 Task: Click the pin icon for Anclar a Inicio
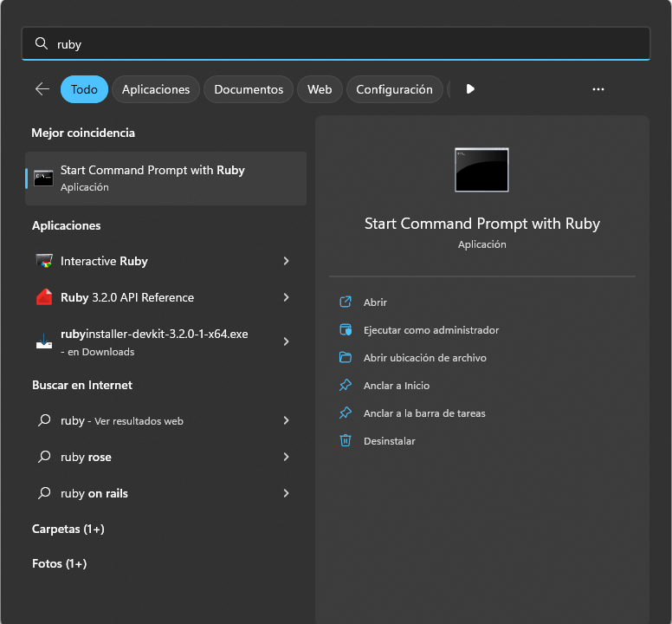[346, 385]
